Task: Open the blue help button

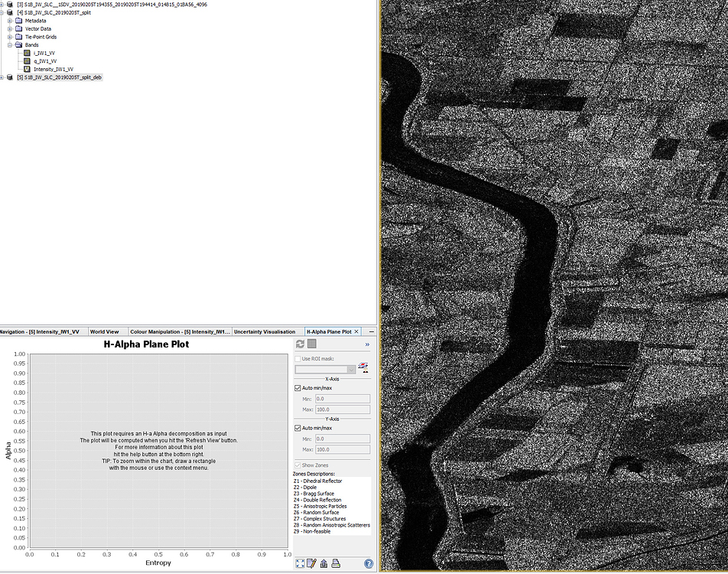Action: [x=369, y=563]
